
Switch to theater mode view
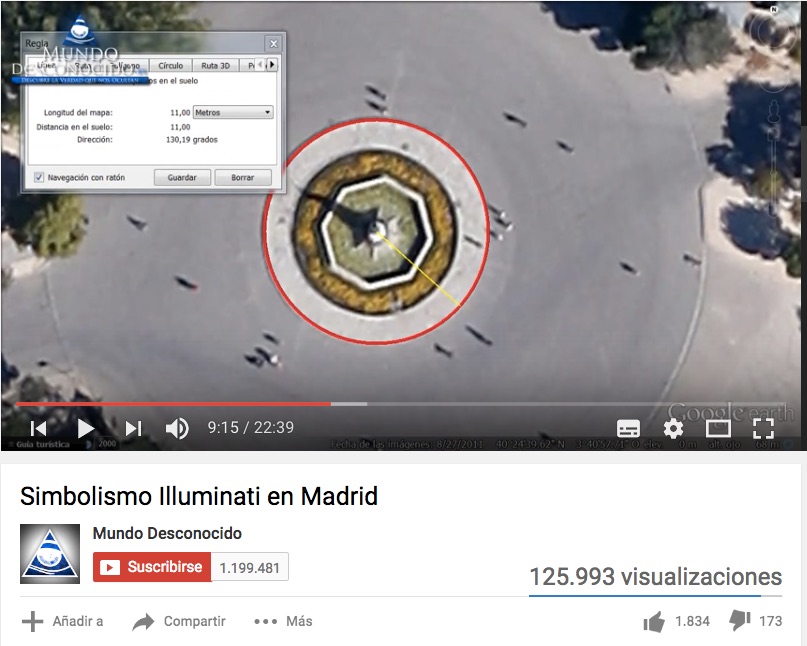click(718, 428)
